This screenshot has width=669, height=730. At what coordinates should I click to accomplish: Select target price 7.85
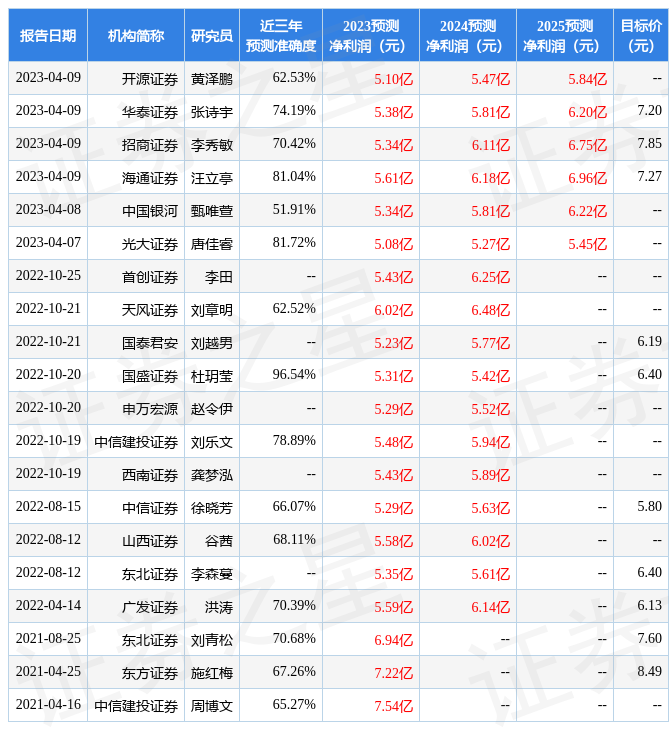coord(649,143)
